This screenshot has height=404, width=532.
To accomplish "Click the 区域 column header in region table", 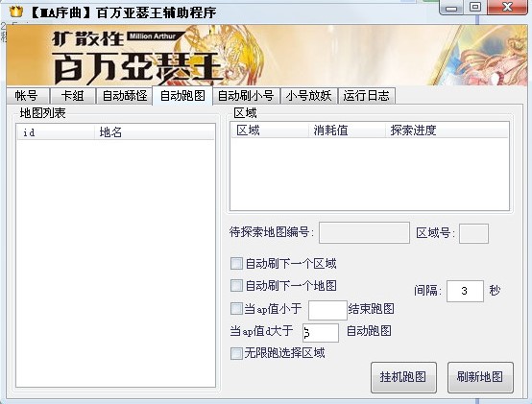I will click(270, 131).
